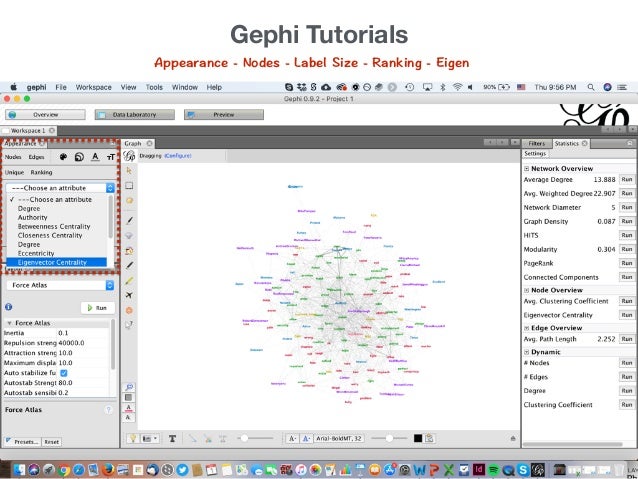Open the Data Laboratory view
This screenshot has width=638, height=479.
(x=135, y=115)
